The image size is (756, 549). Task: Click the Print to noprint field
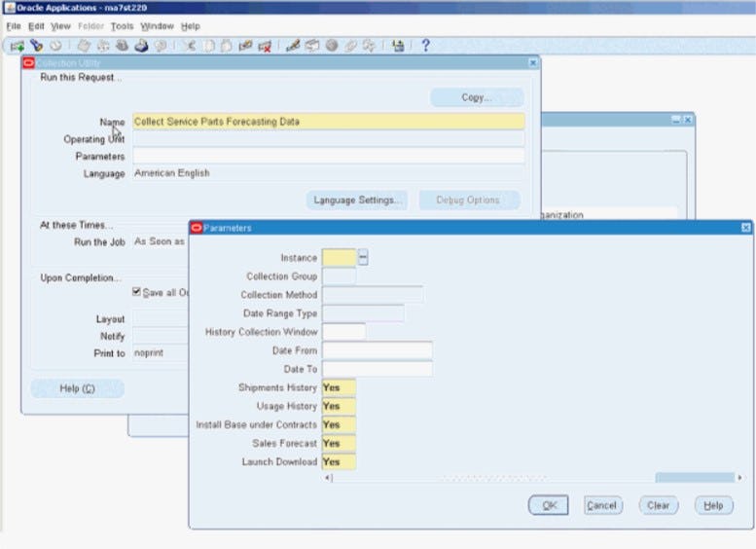[161, 352]
